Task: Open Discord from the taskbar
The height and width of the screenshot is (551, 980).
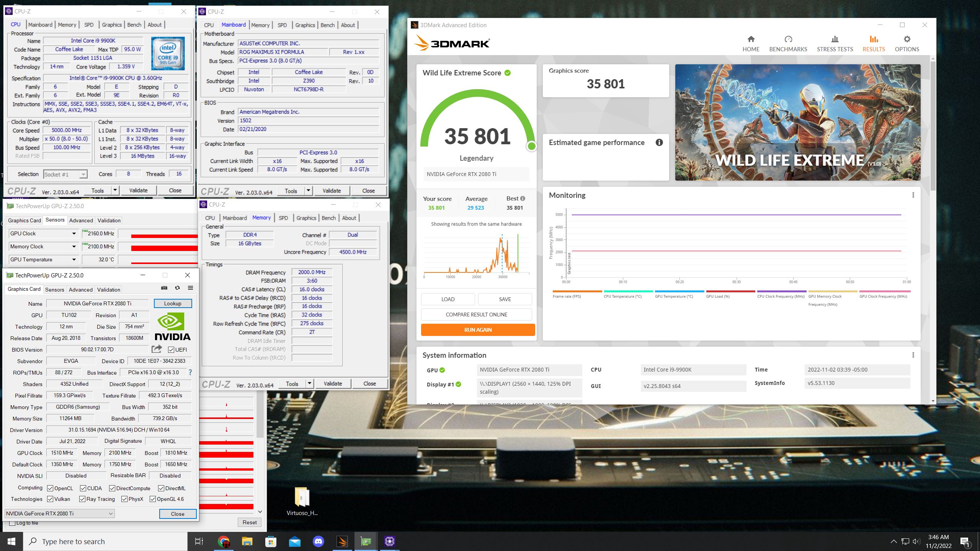Action: tap(318, 541)
